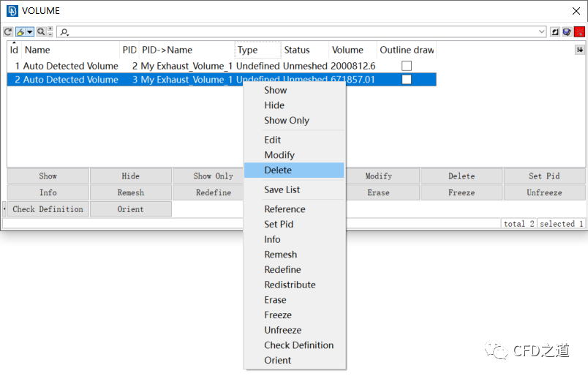Expand the filter field history dropdown
The width and height of the screenshot is (588, 376).
[542, 32]
